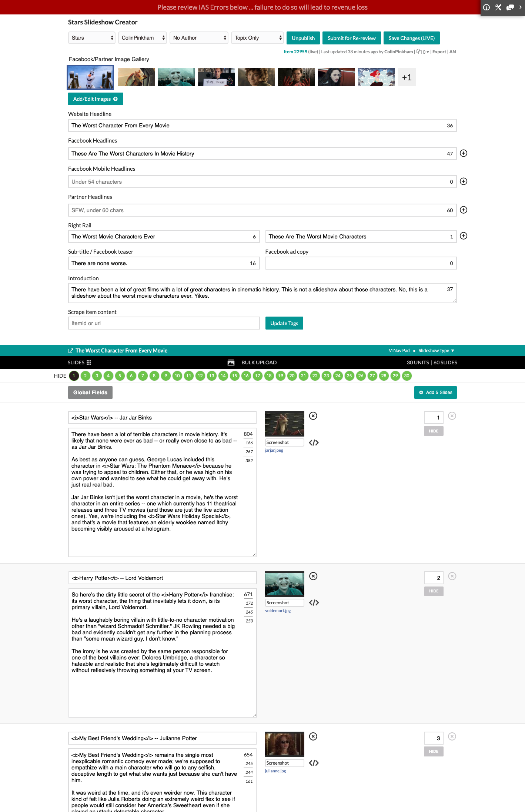Click the Scrape item content input field
The width and height of the screenshot is (525, 812).
click(x=164, y=323)
